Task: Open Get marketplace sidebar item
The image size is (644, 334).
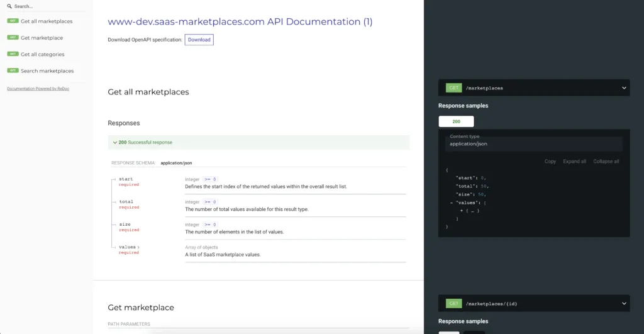Action: click(x=42, y=38)
